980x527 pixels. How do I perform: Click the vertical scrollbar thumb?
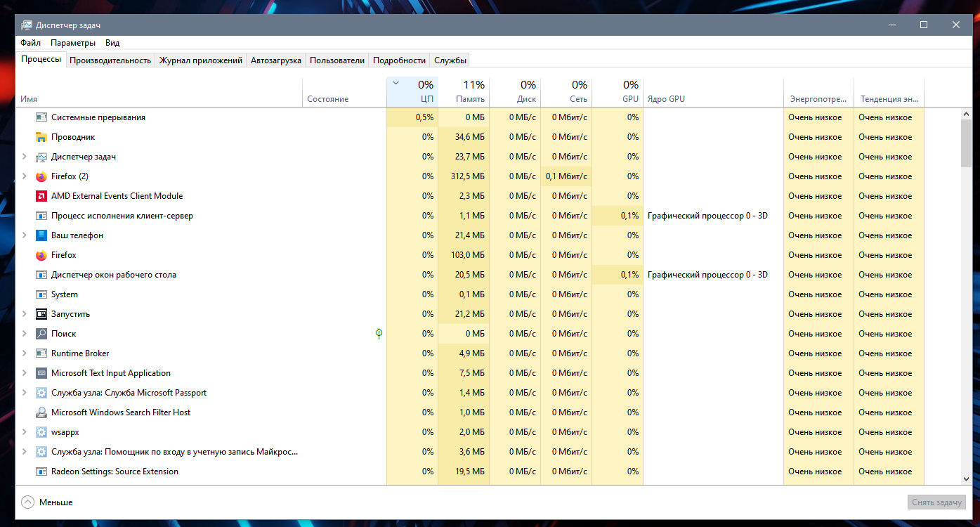tap(967, 143)
